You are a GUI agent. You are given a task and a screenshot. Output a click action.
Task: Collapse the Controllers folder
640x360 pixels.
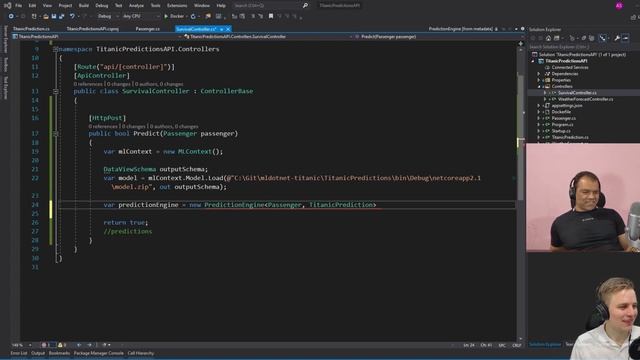point(538,87)
